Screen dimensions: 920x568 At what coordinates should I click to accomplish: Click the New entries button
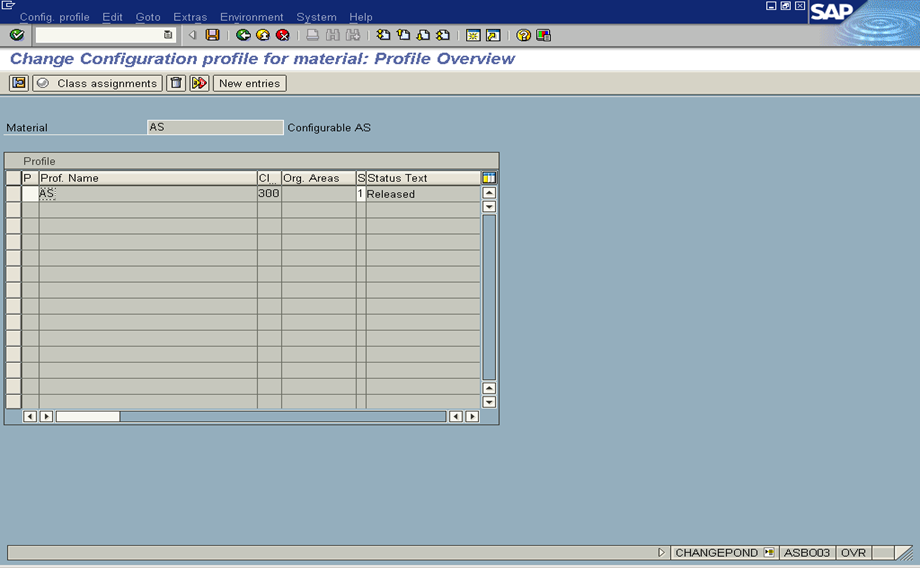click(x=249, y=83)
